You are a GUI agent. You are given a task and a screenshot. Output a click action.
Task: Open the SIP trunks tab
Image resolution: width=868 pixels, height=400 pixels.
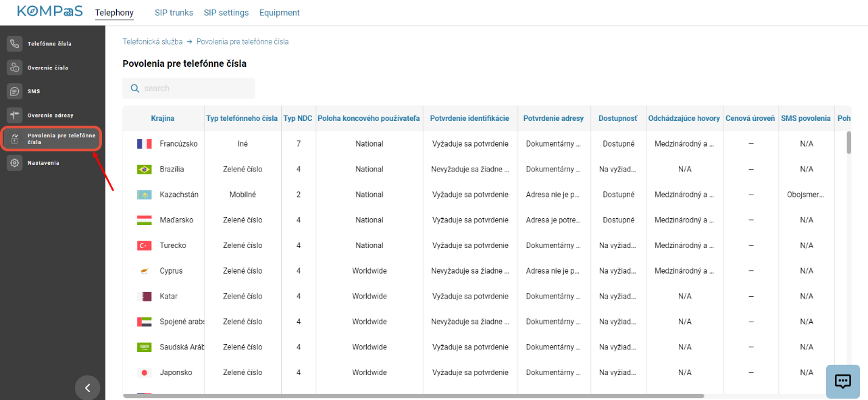pyautogui.click(x=174, y=13)
